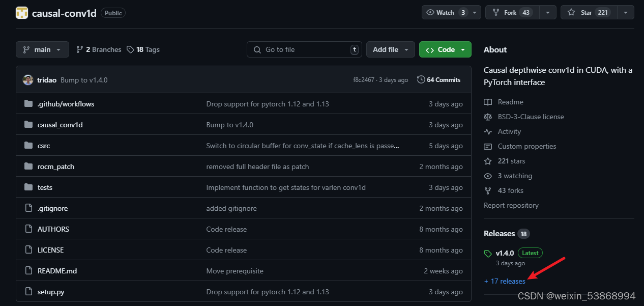Click the + 17 releases link
The image size is (644, 306).
(x=505, y=281)
